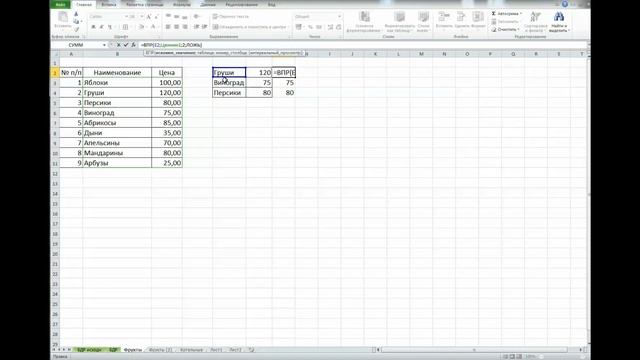
Task: Click the accounting number format icon
Action: tap(299, 27)
